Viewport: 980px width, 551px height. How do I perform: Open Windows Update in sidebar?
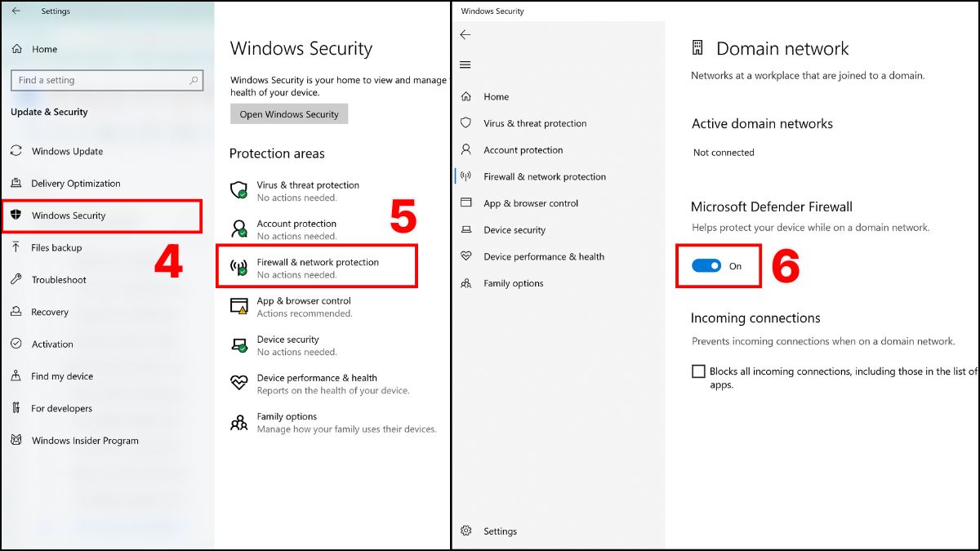click(x=67, y=151)
